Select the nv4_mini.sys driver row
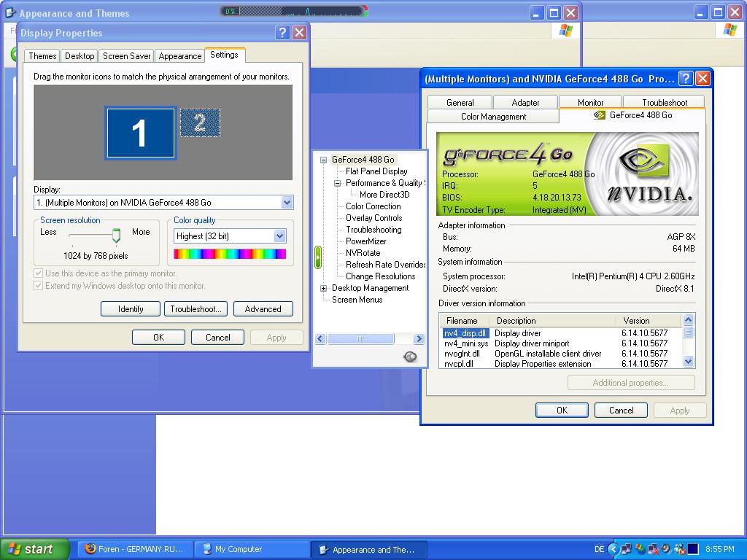This screenshot has height=560, width=747. pyautogui.click(x=562, y=343)
